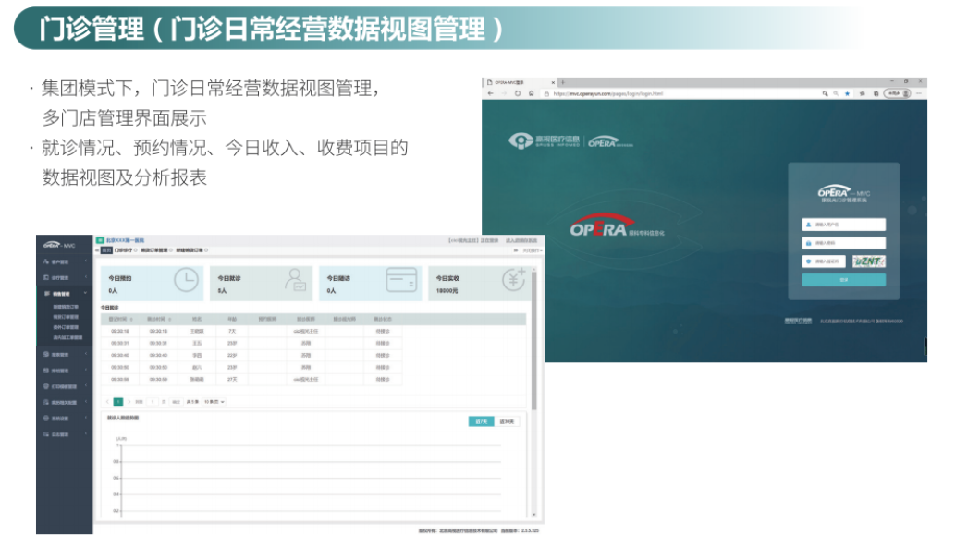Select page 1 in the table pagination
Screen dimensions: 980x547
[117, 402]
